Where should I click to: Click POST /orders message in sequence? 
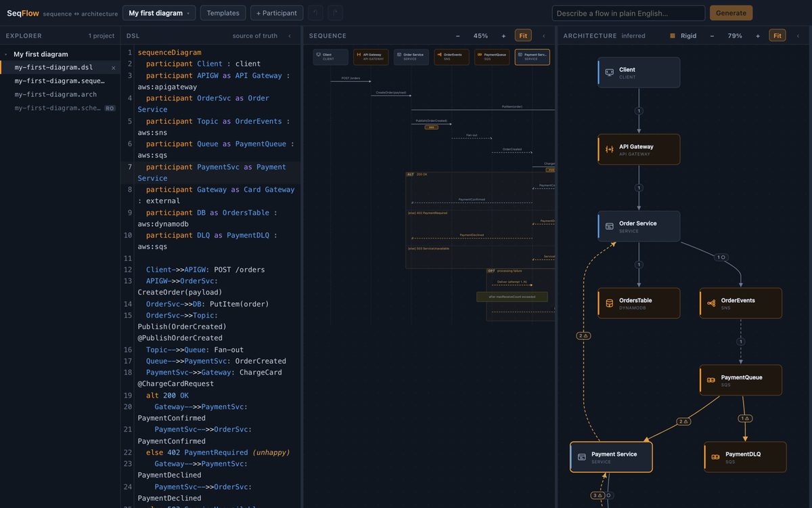click(351, 78)
